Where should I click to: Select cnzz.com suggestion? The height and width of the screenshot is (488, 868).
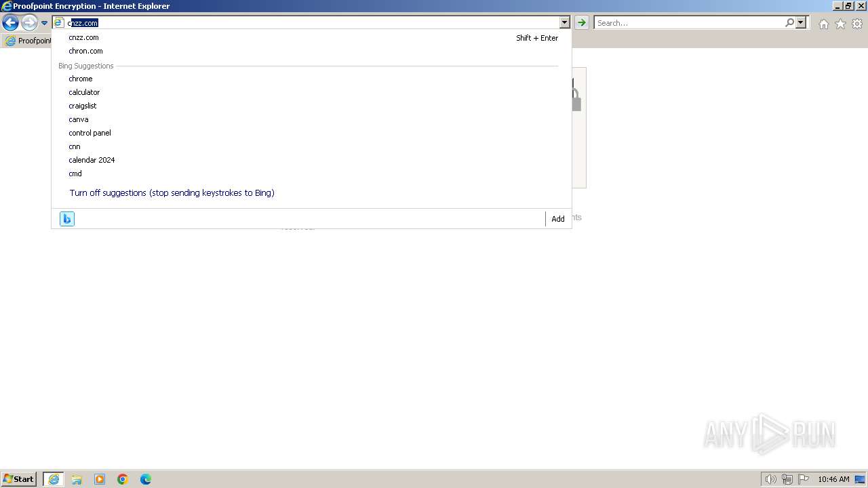(x=312, y=38)
